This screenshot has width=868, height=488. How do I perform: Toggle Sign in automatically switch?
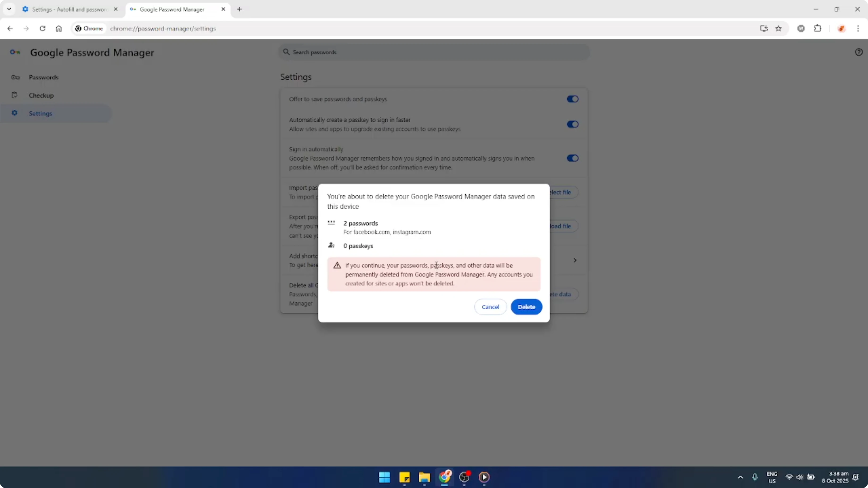tap(572, 158)
